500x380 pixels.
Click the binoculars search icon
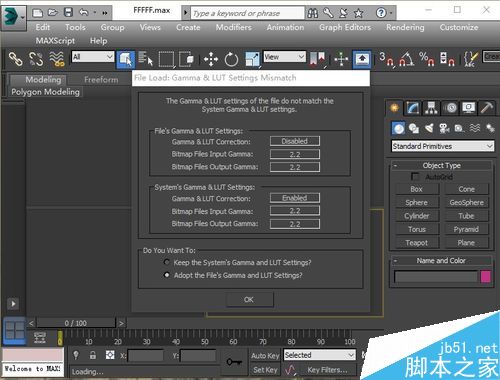[x=312, y=13]
